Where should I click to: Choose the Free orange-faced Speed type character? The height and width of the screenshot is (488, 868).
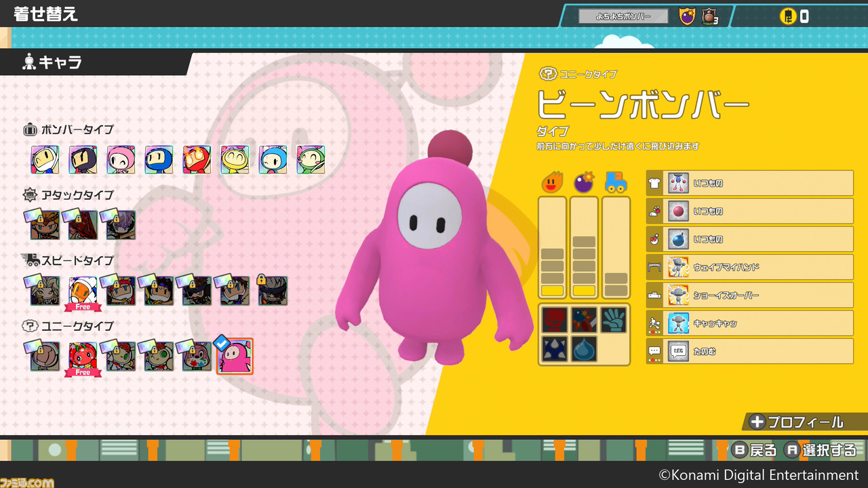(x=83, y=291)
